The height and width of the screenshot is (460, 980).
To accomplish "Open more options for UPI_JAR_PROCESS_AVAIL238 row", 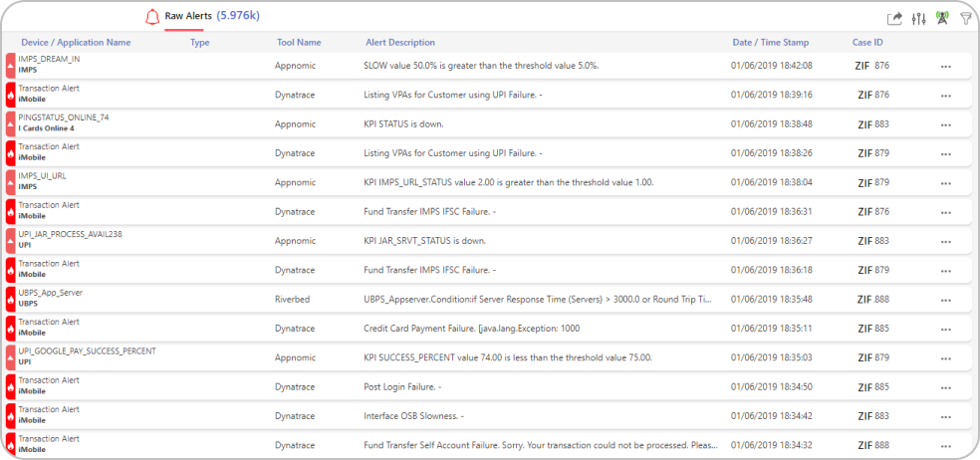I will [x=945, y=241].
